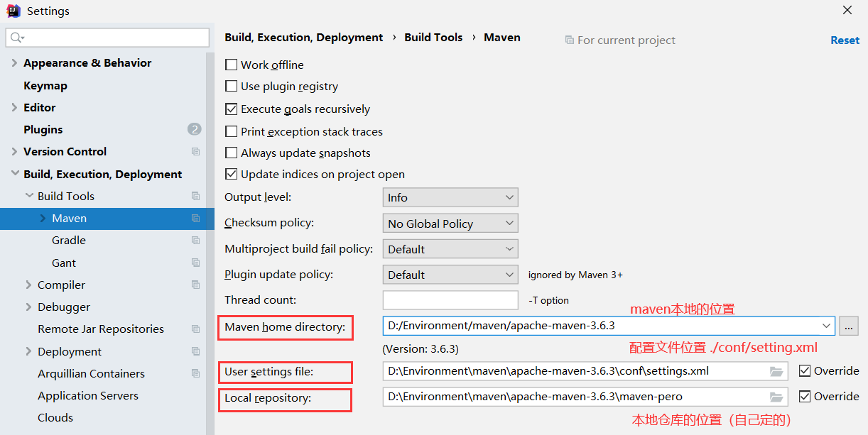Click the Plugins update count badge
Screen dimensions: 868x435
(x=195, y=129)
